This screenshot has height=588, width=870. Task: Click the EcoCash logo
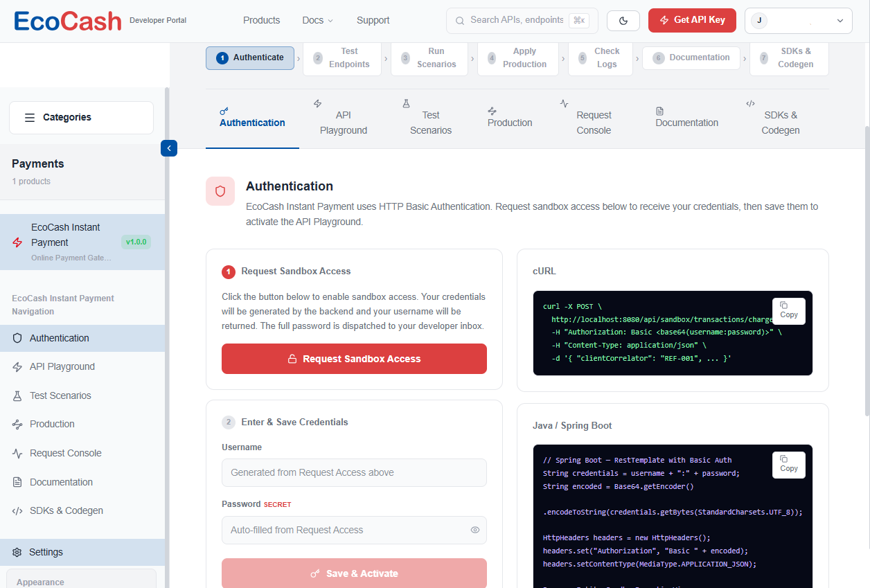(x=68, y=21)
